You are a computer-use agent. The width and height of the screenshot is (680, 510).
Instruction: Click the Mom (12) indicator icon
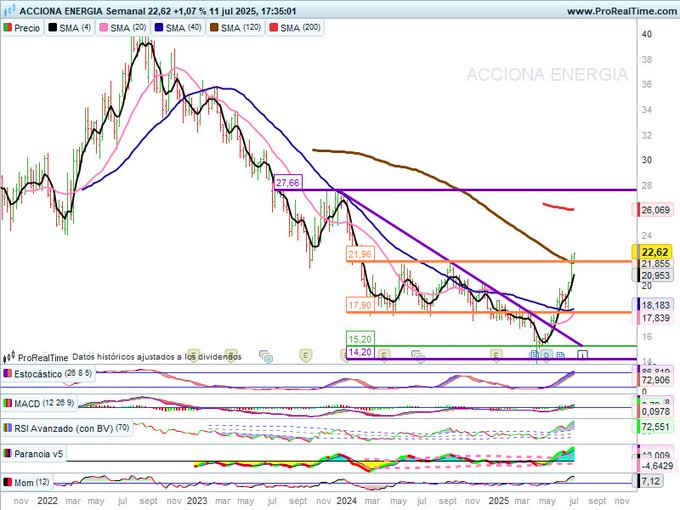click(x=7, y=482)
